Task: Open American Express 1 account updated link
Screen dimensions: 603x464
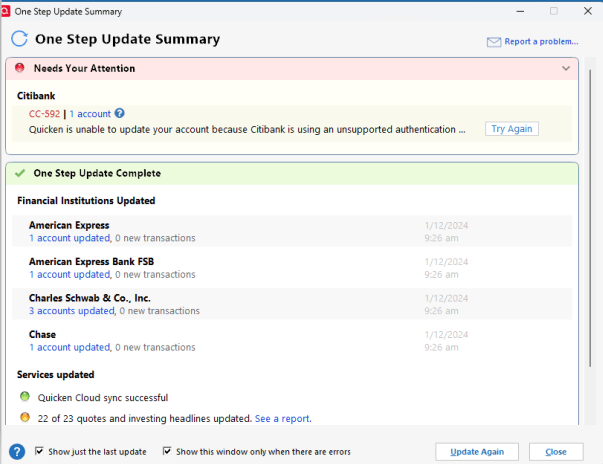Action: coord(70,238)
